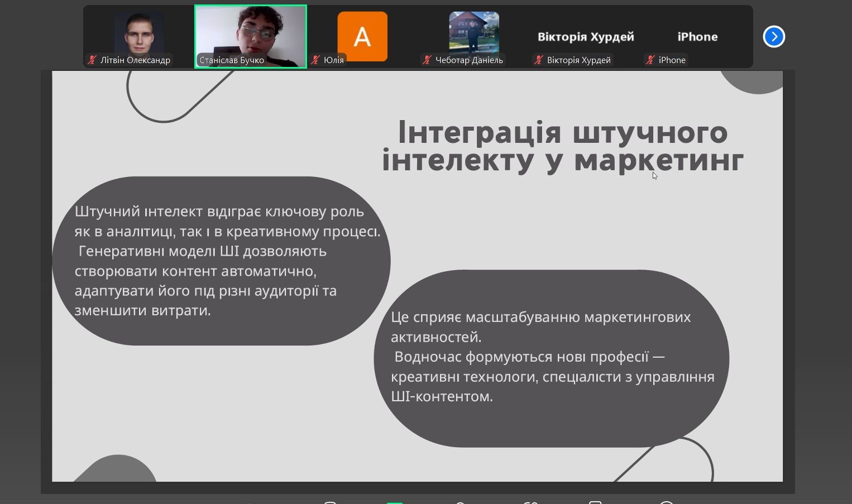Click line 'Водночас формуються нові професії —'
Viewport: 852px width, 504px height.
click(530, 357)
